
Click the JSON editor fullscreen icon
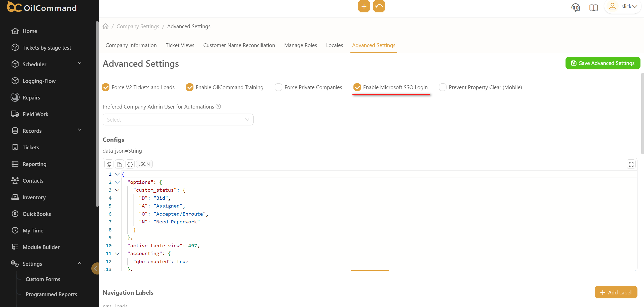[631, 164]
